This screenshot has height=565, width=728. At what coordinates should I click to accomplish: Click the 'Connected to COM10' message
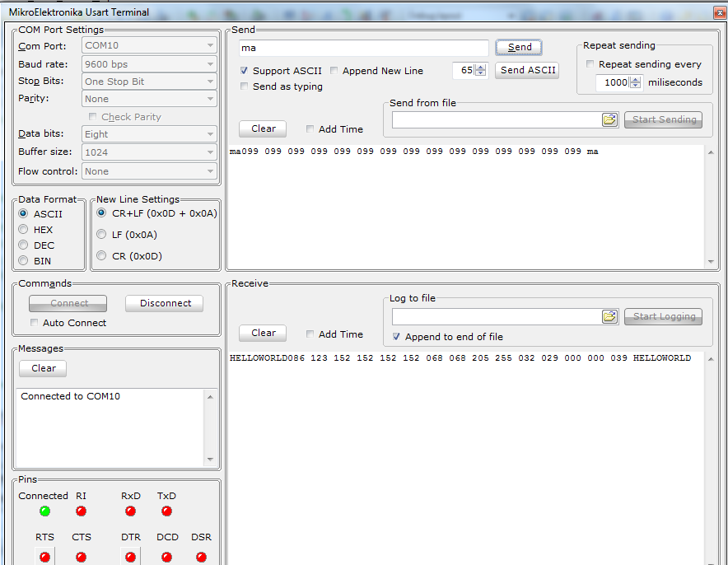[x=71, y=396]
